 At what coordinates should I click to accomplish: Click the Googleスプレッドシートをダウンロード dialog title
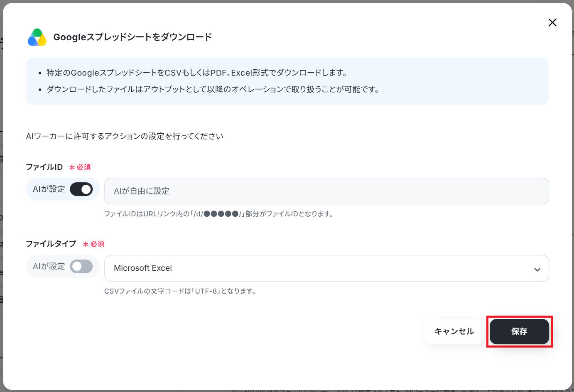click(x=132, y=37)
